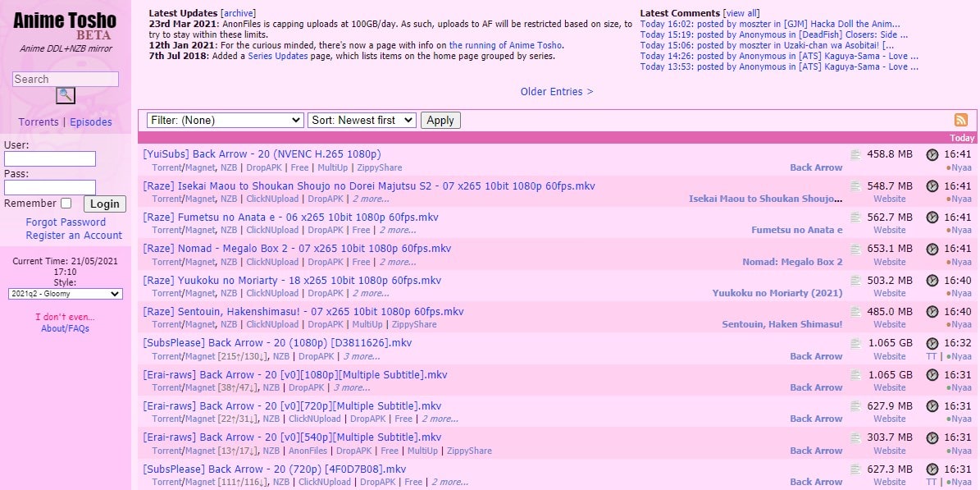980x490 pixels.
Task: Open the Sort: Newest first dropdown
Action: 362,120
